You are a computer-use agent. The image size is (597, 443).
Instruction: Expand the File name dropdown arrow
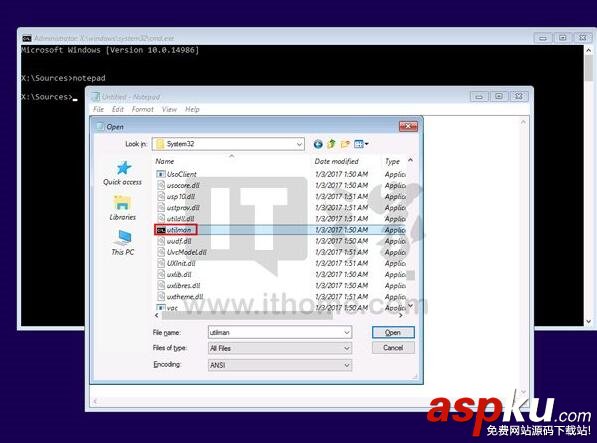(x=346, y=333)
